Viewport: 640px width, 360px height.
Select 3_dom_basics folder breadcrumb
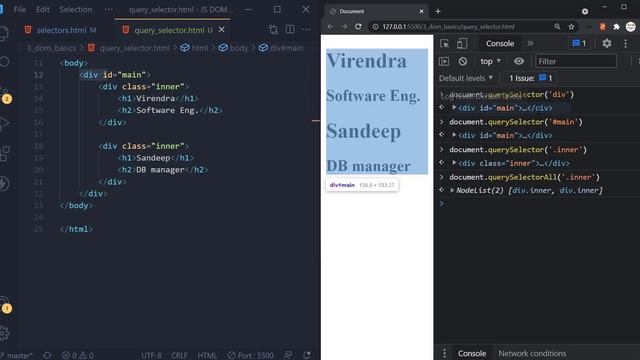coord(51,48)
